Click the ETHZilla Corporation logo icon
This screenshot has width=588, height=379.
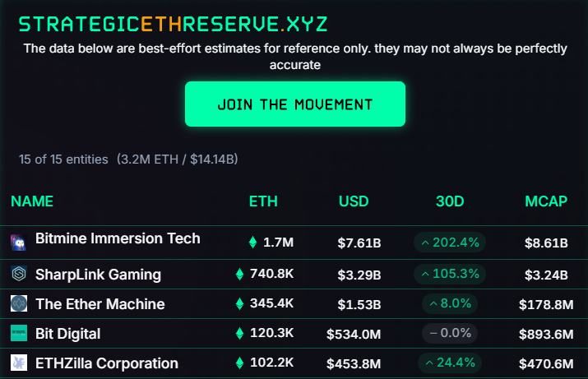(19, 363)
